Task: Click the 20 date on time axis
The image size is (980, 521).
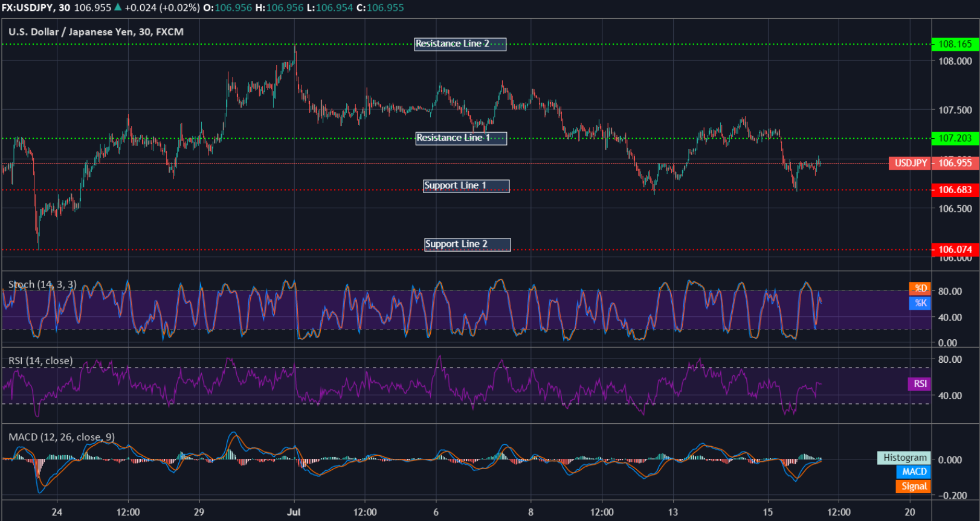Action: point(910,512)
